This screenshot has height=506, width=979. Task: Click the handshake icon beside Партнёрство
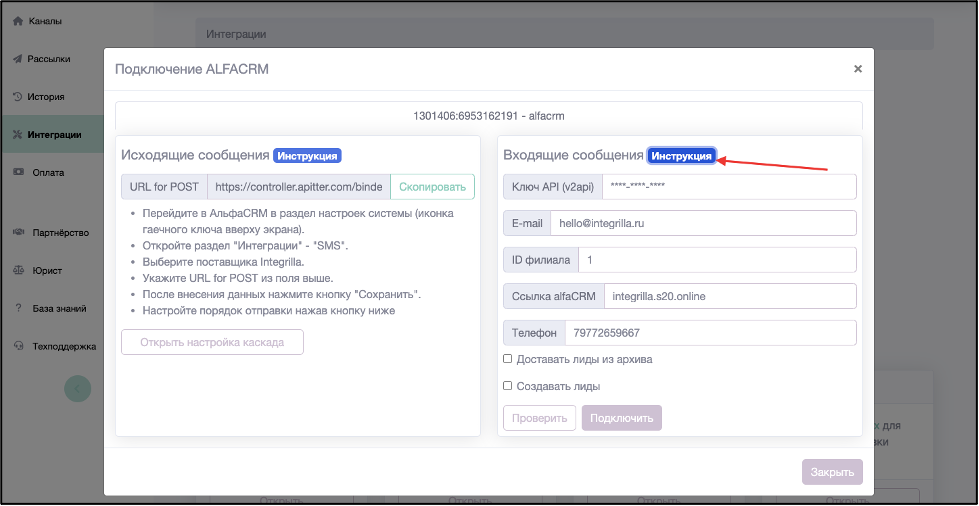[x=19, y=233]
